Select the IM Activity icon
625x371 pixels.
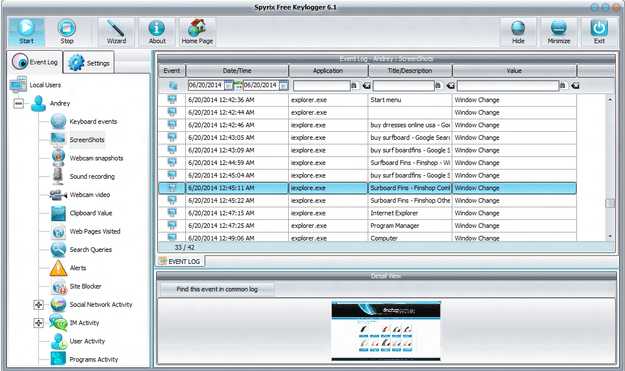coord(59,323)
